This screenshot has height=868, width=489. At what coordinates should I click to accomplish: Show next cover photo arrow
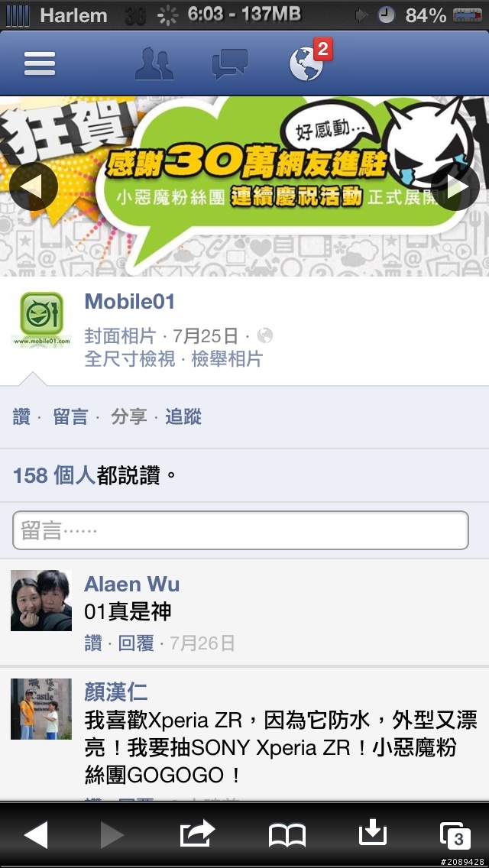456,186
